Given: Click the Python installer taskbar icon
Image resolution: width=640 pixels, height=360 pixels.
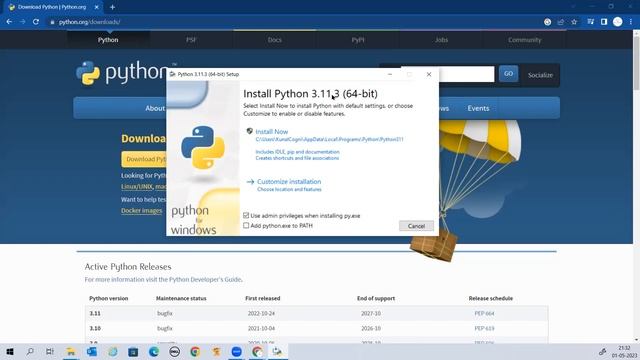Looking at the screenshot, I should pyautogui.click(x=278, y=351).
